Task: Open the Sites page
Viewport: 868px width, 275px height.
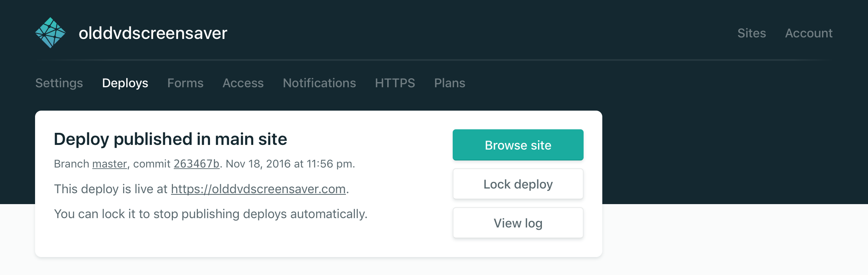Action: 751,33
